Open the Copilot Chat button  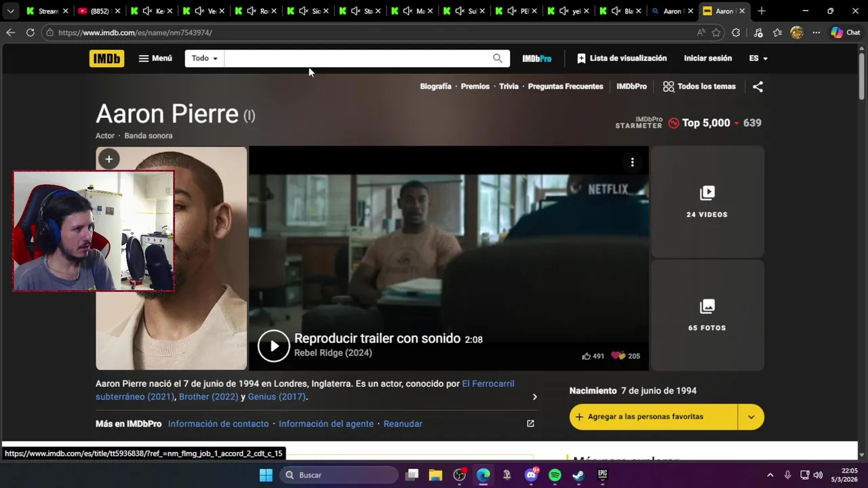tap(846, 33)
